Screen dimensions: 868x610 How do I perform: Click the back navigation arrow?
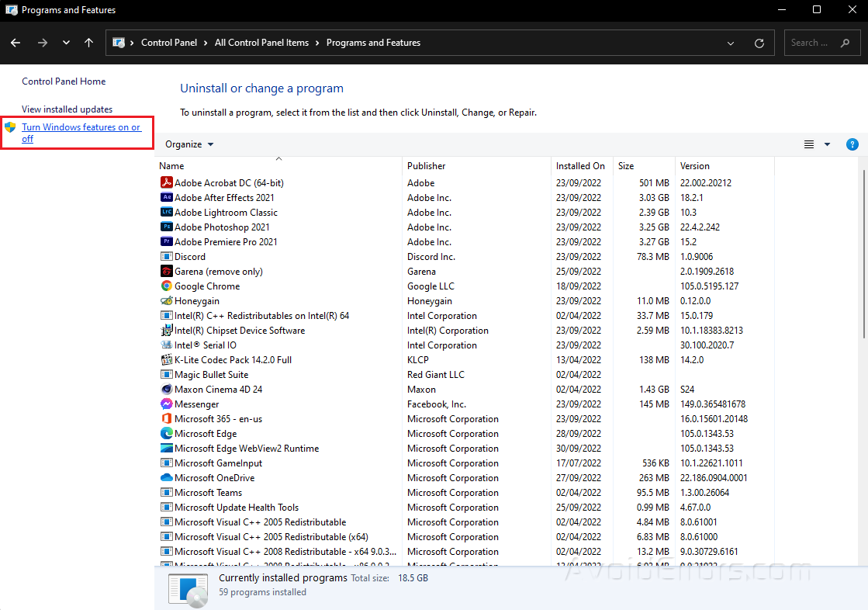(16, 43)
